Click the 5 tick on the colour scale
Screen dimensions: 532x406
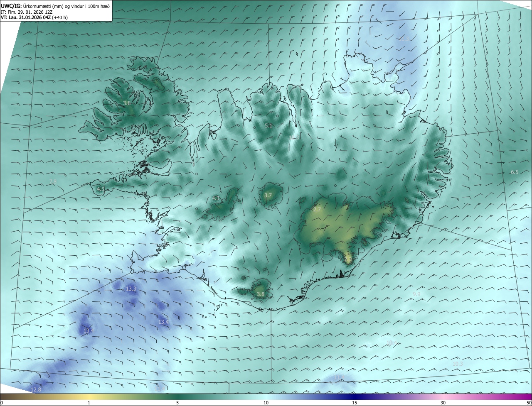click(x=177, y=403)
